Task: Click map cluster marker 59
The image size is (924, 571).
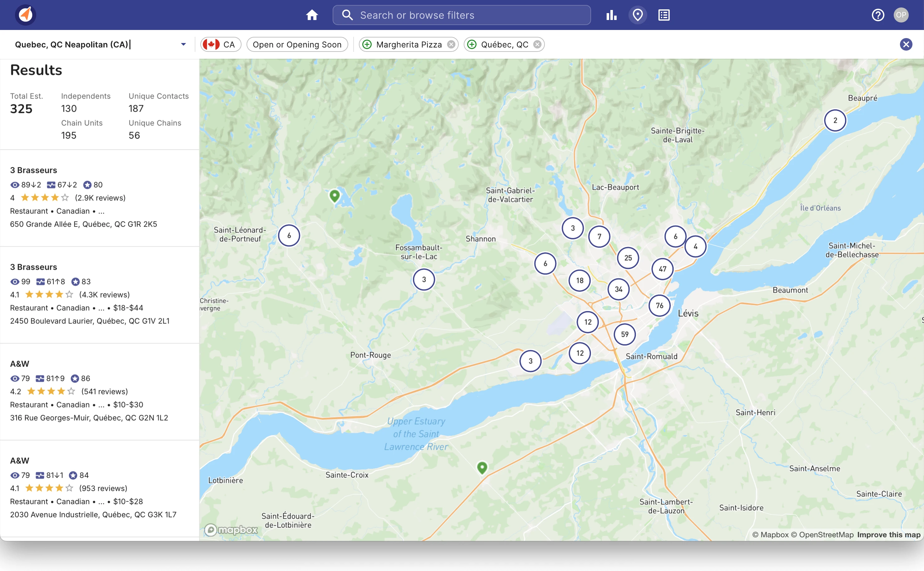Action: [x=625, y=334]
